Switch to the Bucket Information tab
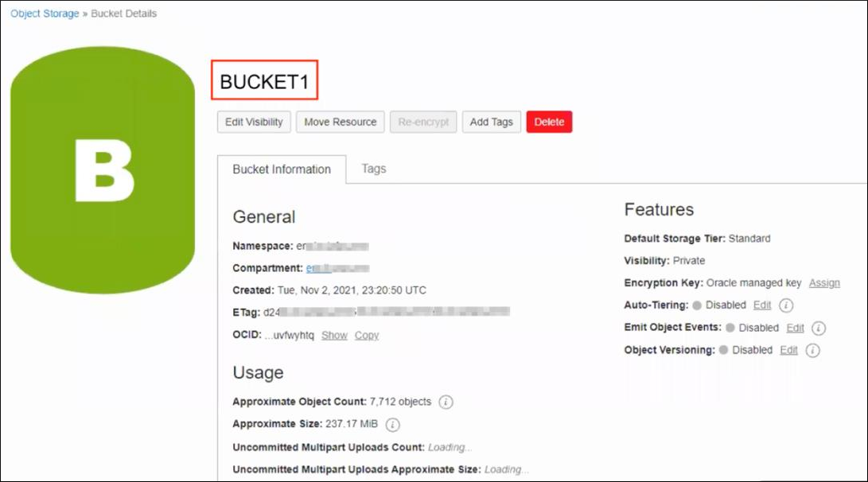Image resolution: width=868 pixels, height=482 pixels. click(x=281, y=169)
